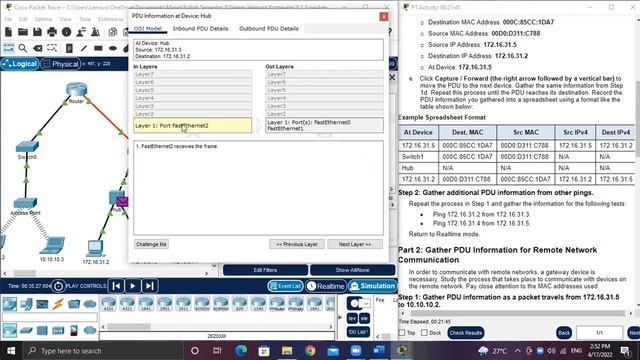The width and height of the screenshot is (640, 360).
Task: Switch to Simulation mode
Action: click(x=373, y=286)
